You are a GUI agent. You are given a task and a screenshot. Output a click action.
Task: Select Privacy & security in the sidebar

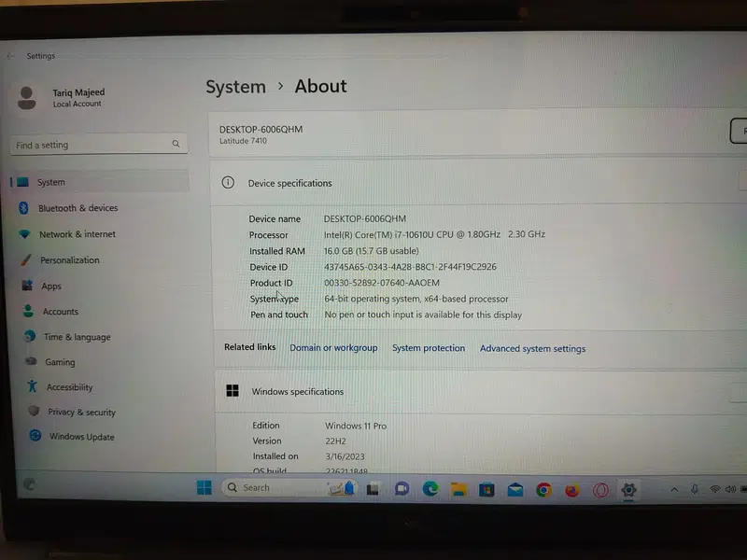81,412
